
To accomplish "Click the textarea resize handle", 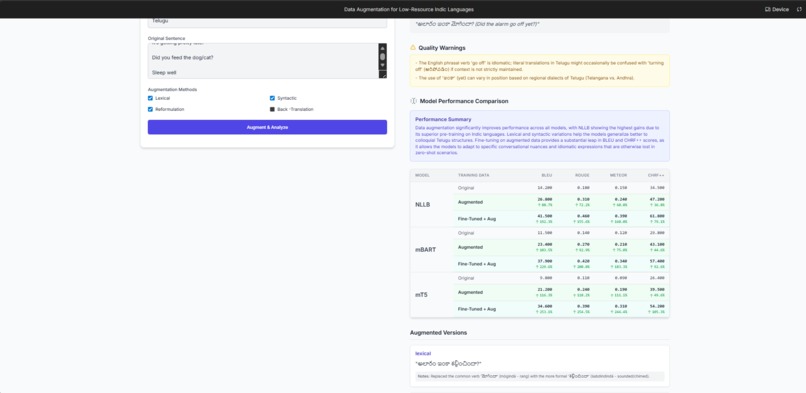I will [x=382, y=74].
